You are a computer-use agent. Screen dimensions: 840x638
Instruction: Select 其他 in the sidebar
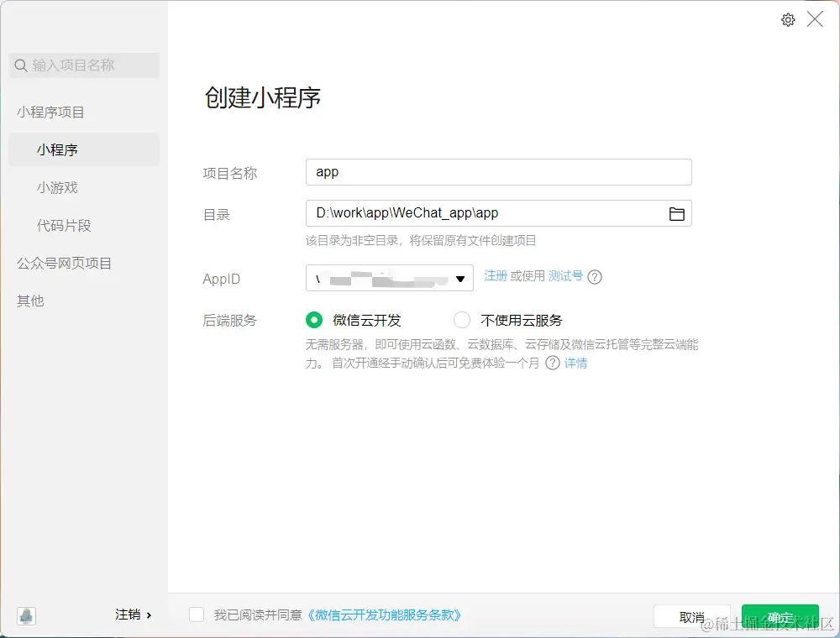tap(30, 301)
